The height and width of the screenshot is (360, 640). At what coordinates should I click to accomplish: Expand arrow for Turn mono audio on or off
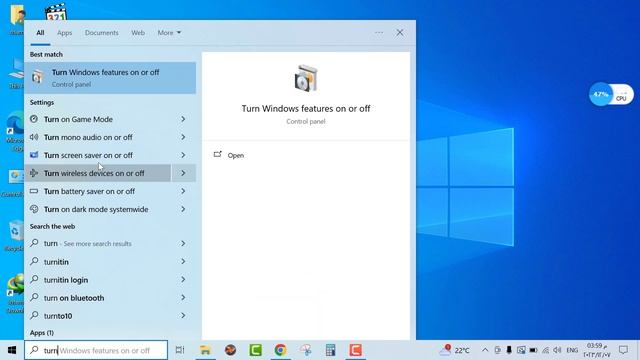coord(183,137)
